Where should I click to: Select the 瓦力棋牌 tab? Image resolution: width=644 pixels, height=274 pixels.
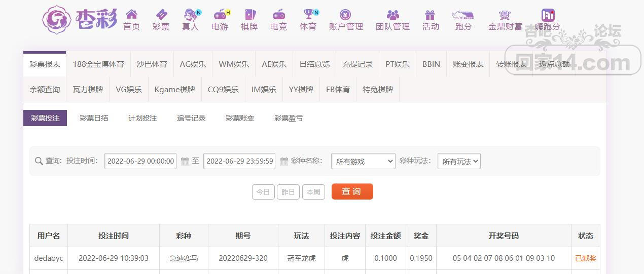[x=88, y=90]
